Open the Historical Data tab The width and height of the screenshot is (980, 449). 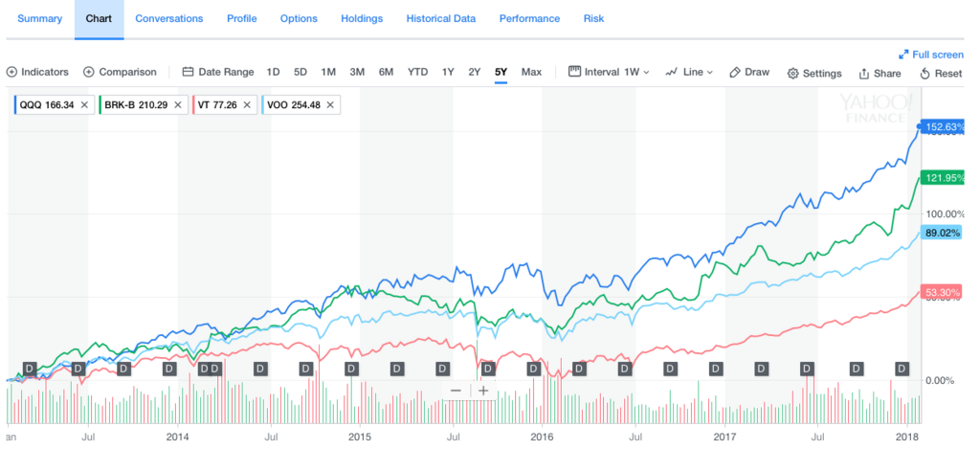[x=440, y=19]
